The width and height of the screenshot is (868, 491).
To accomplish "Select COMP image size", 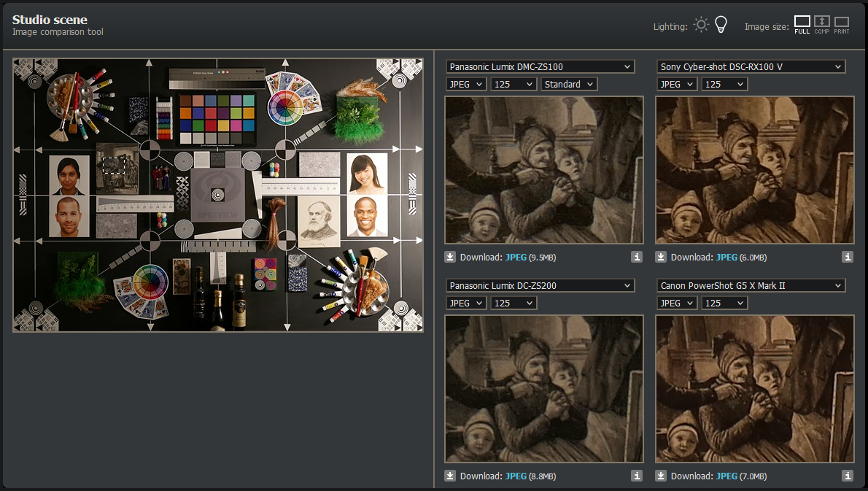I will 822,25.
